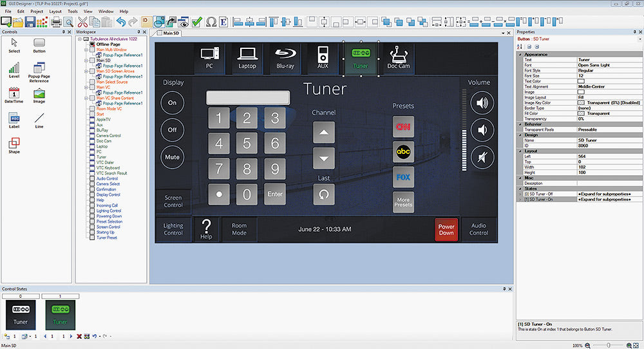
Task: Click the zoom slider in status bar
Action: click(609, 346)
